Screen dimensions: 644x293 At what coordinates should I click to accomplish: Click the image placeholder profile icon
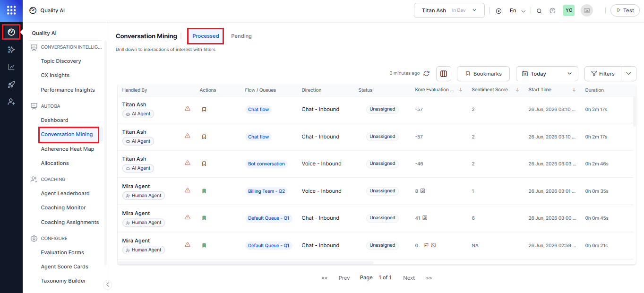point(587,10)
